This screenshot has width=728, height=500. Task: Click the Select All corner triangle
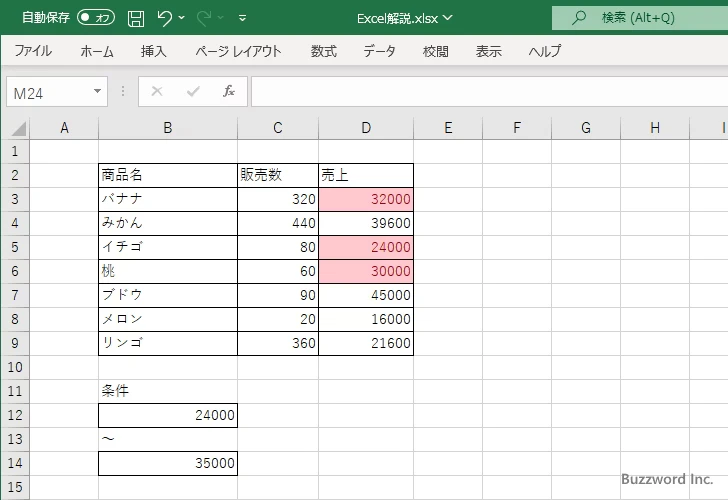[x=18, y=128]
